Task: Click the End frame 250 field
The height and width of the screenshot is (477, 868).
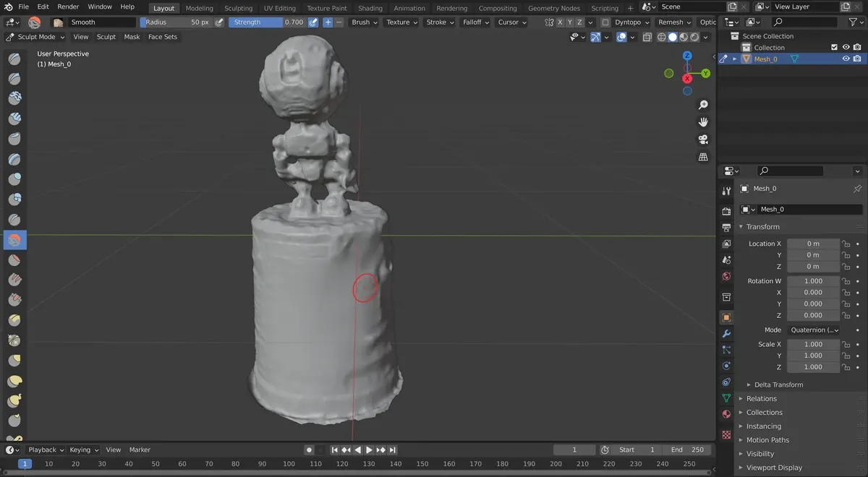Action: [x=687, y=450]
